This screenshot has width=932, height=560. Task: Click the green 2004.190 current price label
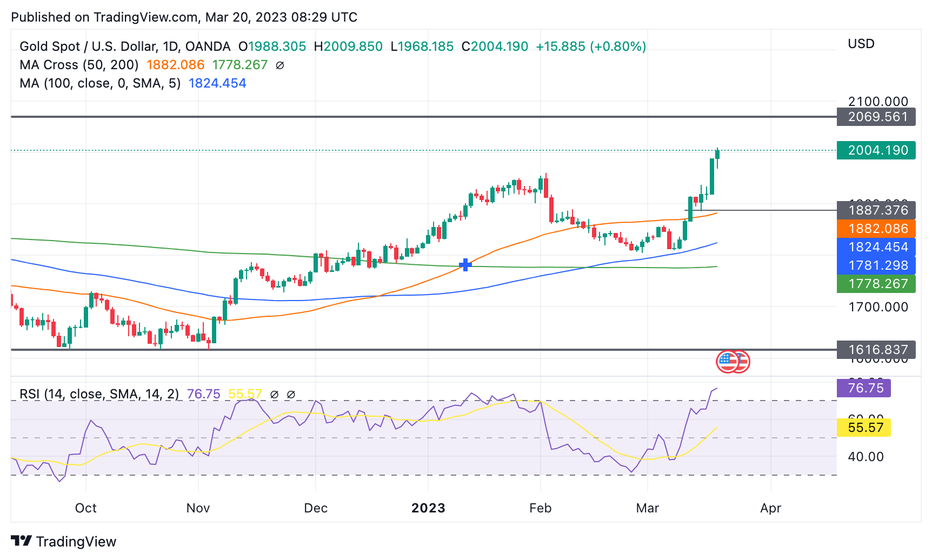point(876,150)
